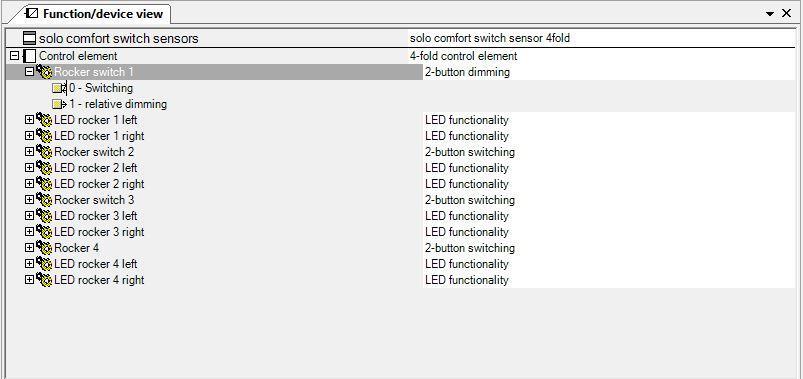
Task: Click the gear icon next to Rocker 4
Action: (44, 248)
